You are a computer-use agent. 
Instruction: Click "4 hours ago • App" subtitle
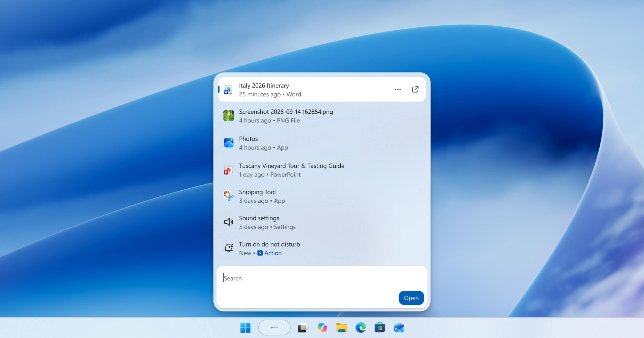click(263, 148)
